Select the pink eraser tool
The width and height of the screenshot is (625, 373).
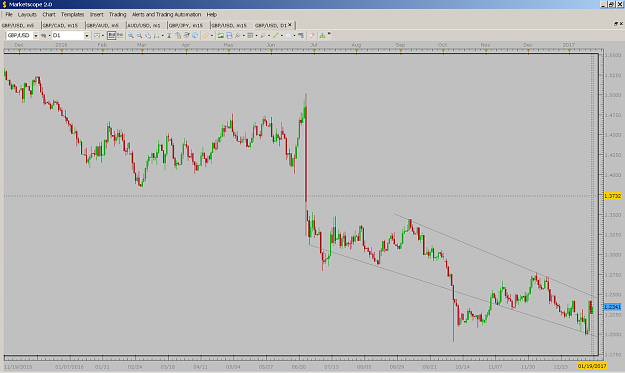click(312, 35)
